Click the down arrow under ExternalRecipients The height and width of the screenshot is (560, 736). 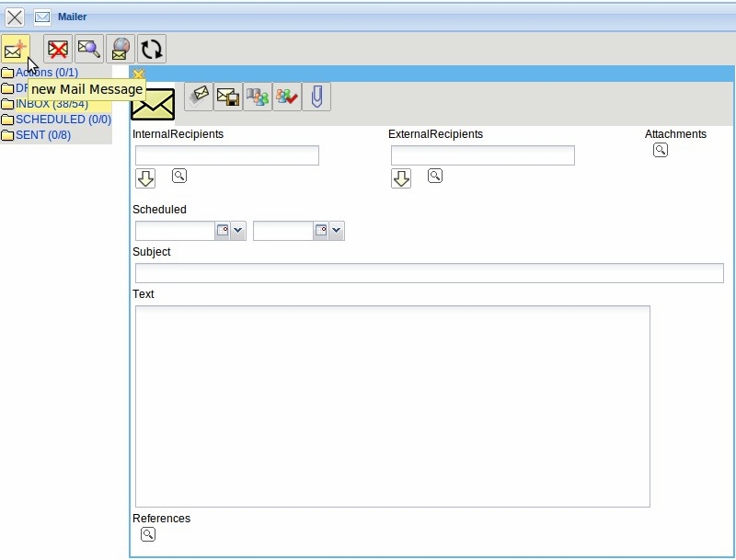pyautogui.click(x=401, y=178)
